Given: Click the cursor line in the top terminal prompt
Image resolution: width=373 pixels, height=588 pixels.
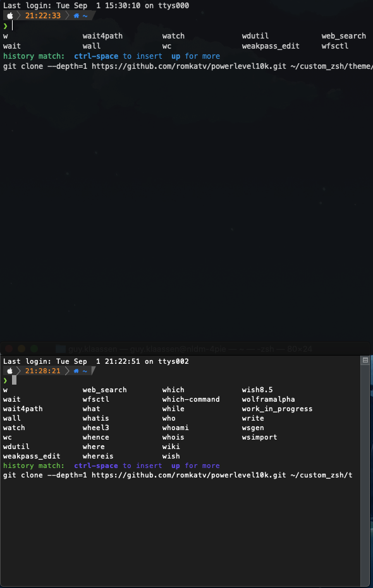Looking at the screenshot, I should pos(13,25).
